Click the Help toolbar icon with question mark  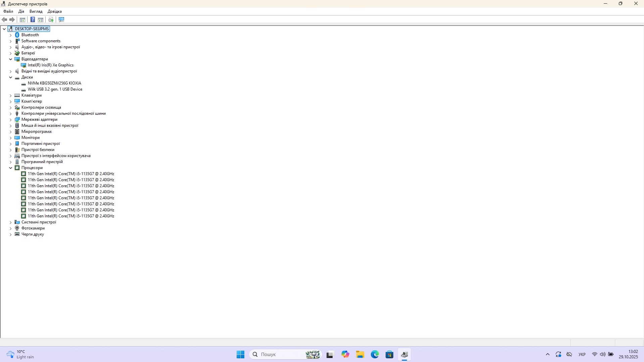33,19
